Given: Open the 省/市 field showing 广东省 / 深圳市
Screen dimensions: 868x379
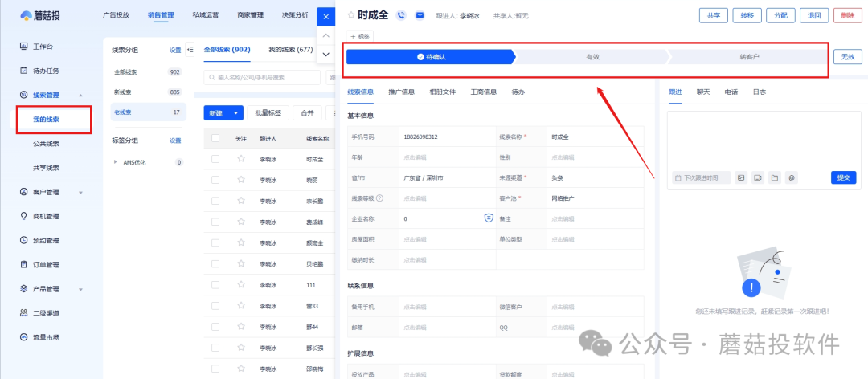Looking at the screenshot, I should pyautogui.click(x=448, y=177).
